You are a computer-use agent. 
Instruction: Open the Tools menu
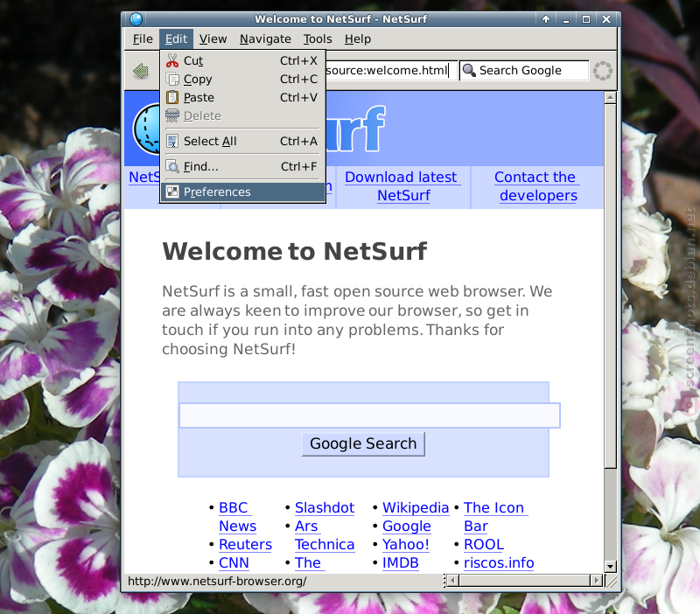coord(318,39)
